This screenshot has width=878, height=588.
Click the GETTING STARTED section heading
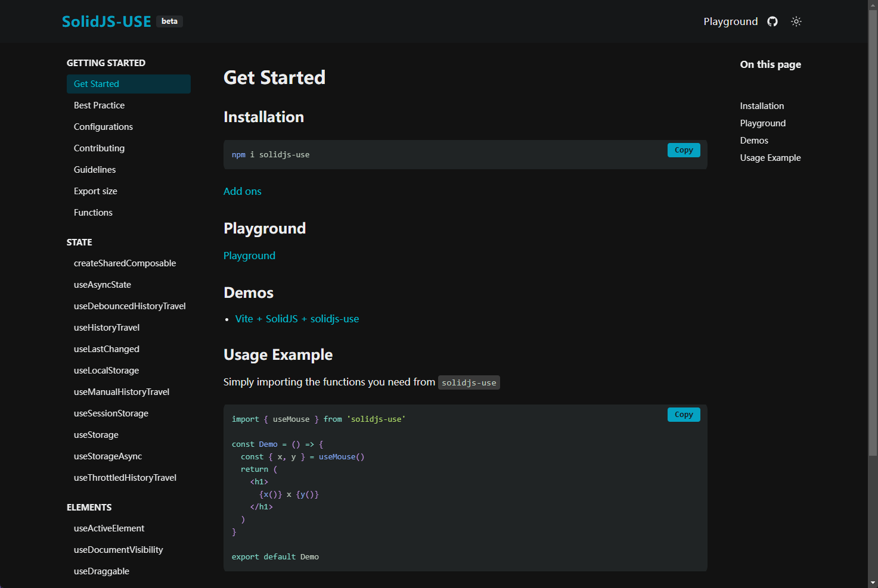tap(106, 63)
